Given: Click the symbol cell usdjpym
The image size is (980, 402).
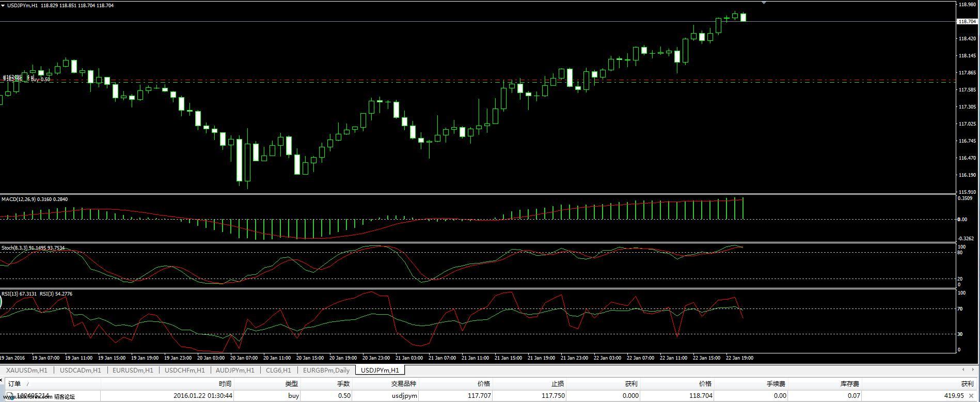Looking at the screenshot, I should pyautogui.click(x=404, y=396).
